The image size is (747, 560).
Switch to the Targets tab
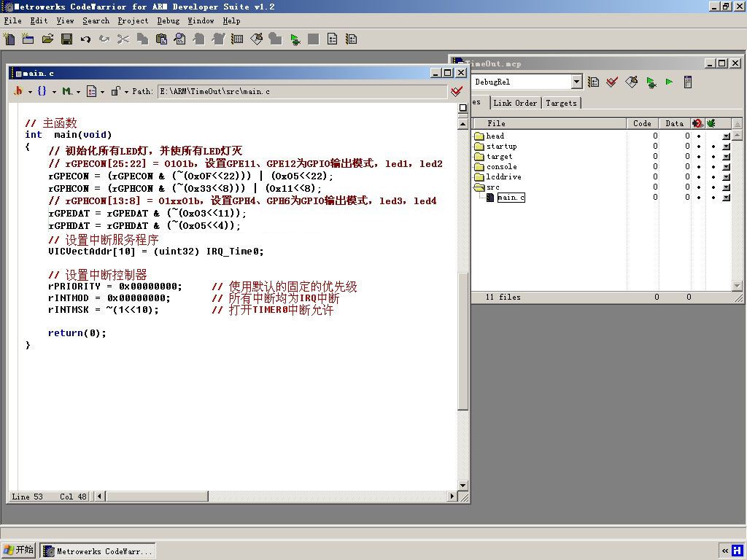[x=561, y=103]
